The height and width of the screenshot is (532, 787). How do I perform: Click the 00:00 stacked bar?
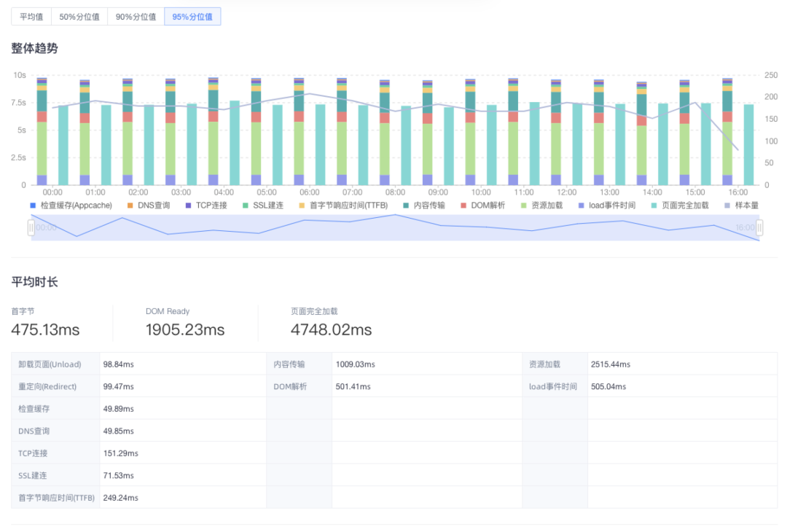(42, 131)
